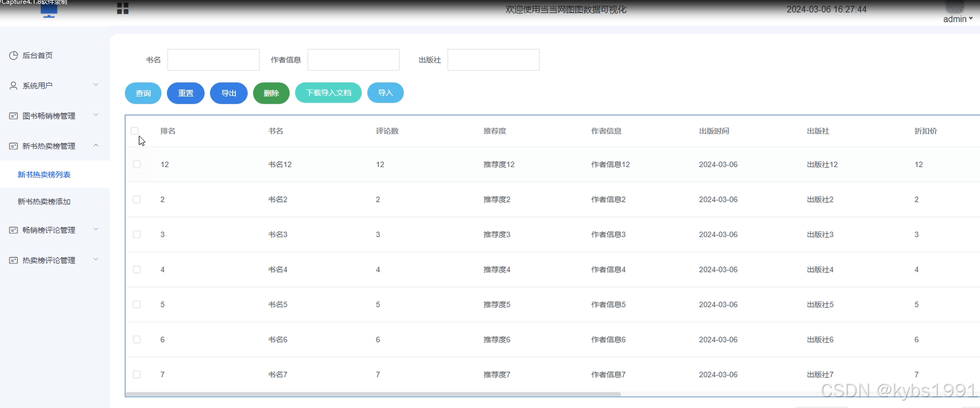Toggle the select-all checkbox in table header

pos(134,131)
